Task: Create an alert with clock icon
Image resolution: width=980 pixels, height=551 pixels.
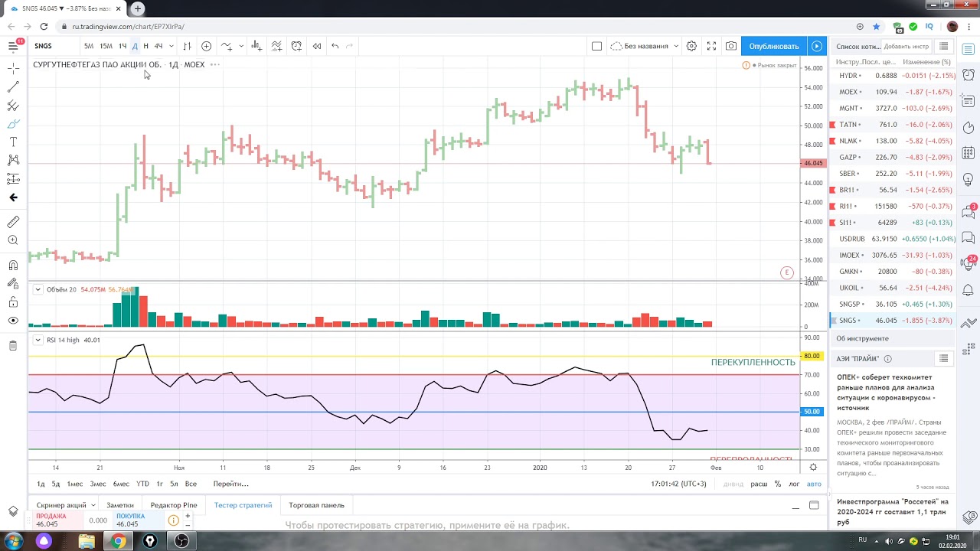Action: [296, 46]
